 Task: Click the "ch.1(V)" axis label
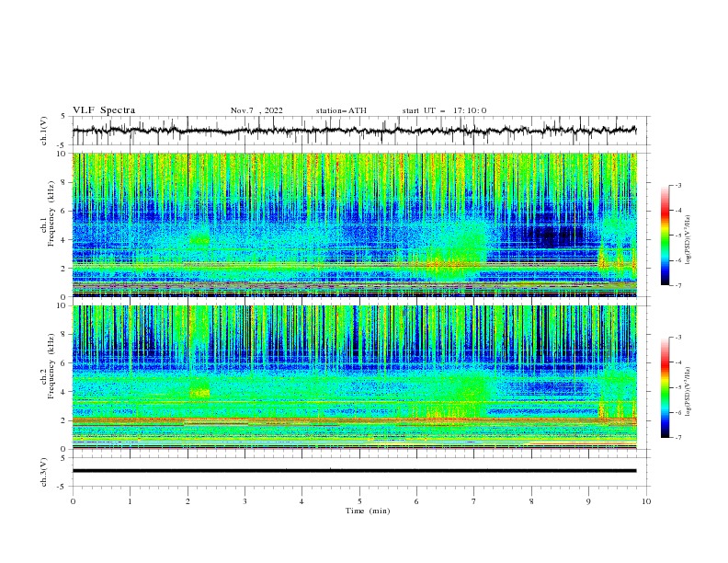pos(44,131)
